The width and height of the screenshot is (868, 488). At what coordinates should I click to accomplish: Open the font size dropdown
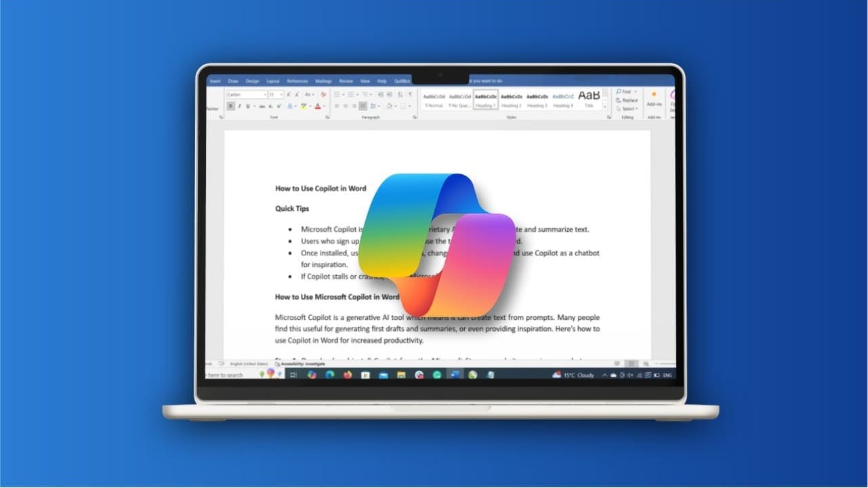(x=276, y=95)
